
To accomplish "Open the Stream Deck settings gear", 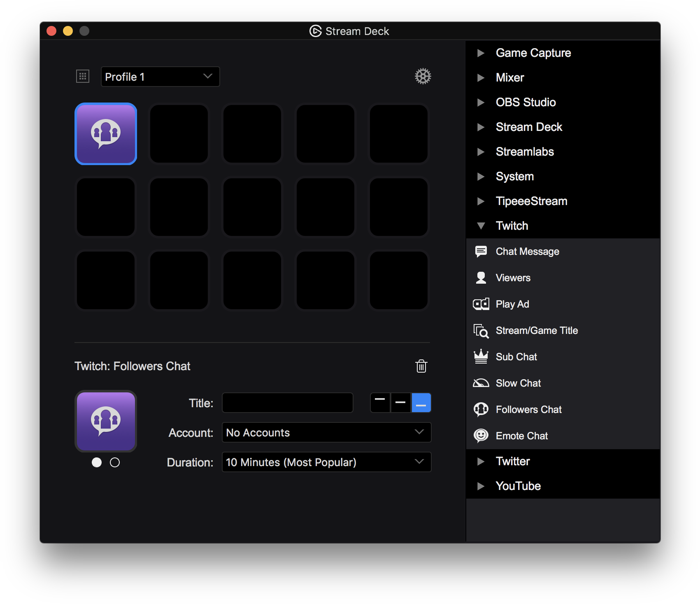I will click(423, 76).
